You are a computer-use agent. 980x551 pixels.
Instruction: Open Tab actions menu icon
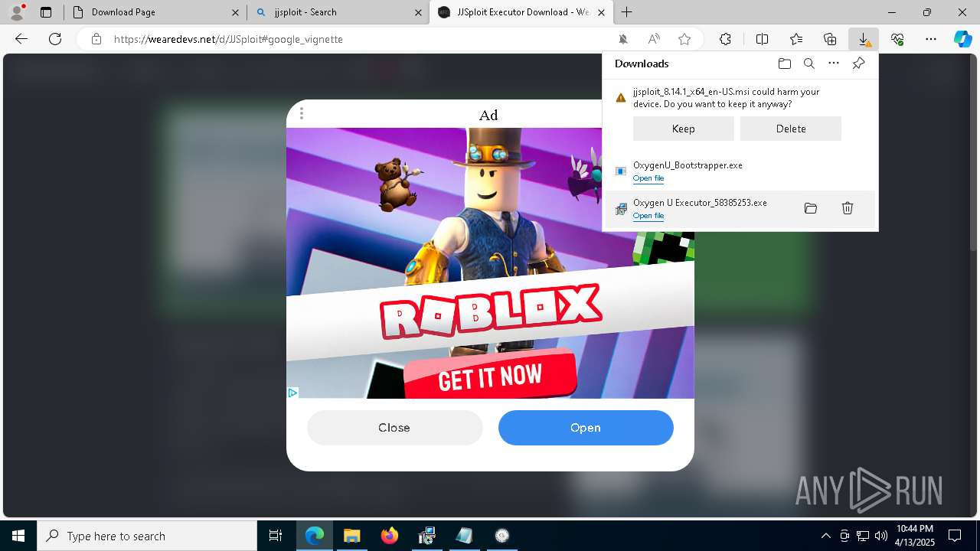point(46,12)
